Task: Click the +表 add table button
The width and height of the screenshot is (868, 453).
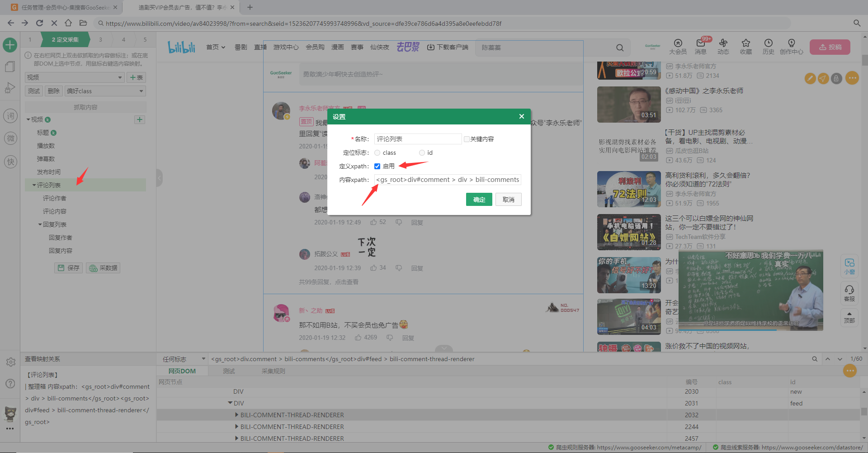Action: tap(136, 77)
